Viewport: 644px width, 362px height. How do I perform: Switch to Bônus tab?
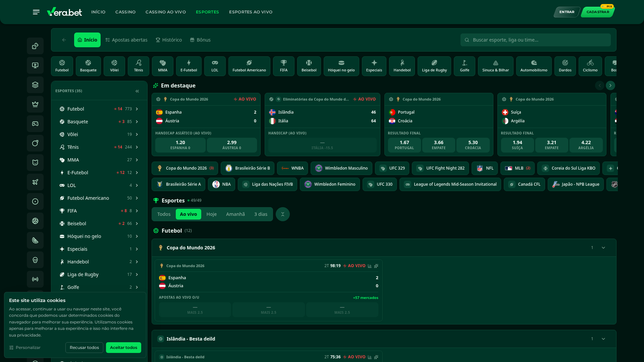pos(200,40)
